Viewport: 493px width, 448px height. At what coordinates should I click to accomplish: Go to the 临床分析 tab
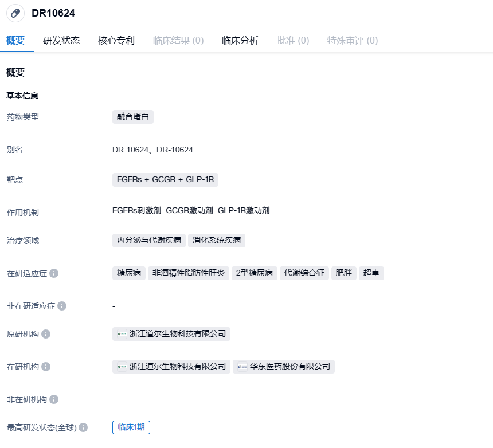click(240, 41)
